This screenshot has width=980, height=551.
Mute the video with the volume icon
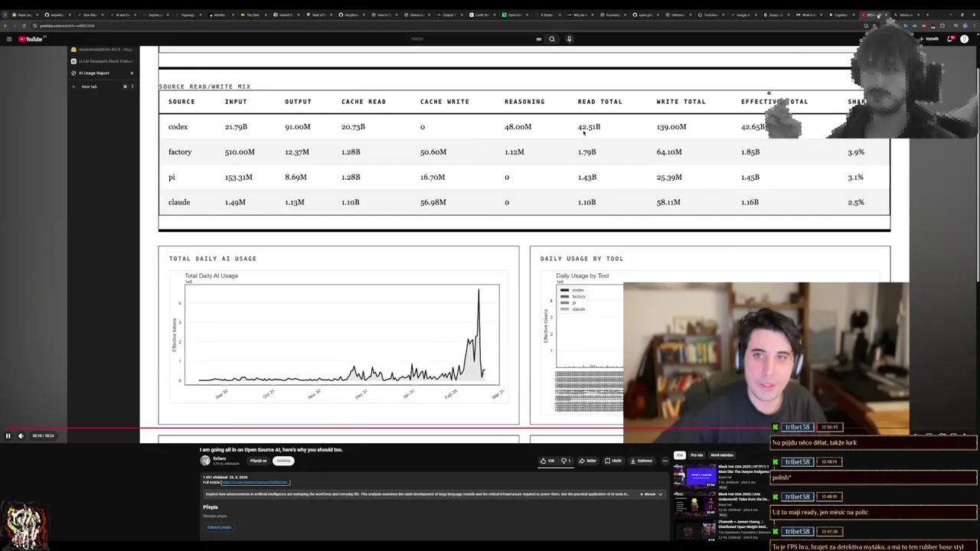pos(21,435)
